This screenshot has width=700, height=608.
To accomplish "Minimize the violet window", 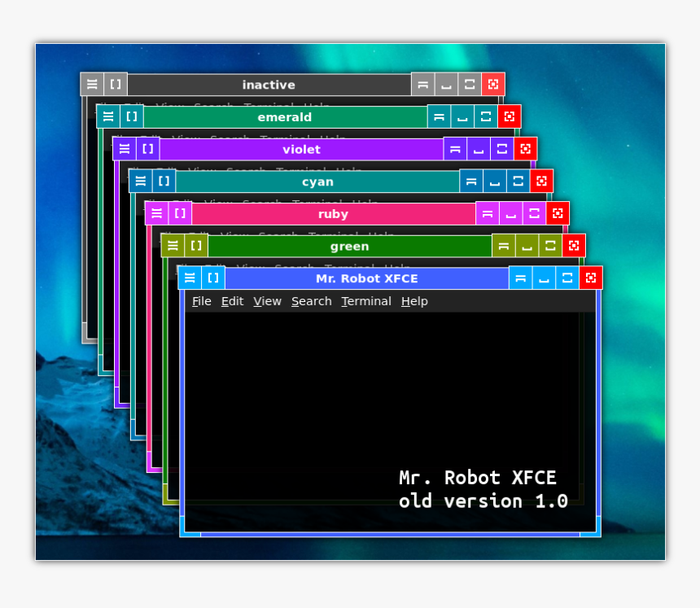I will [478, 149].
